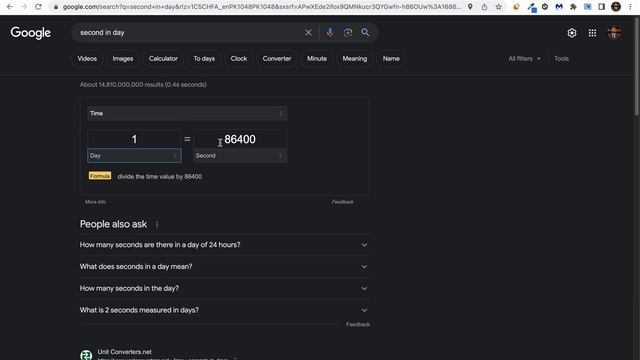Viewport: 640px width, 360px height.
Task: Edit the result value 86400 field
Action: tap(240, 139)
